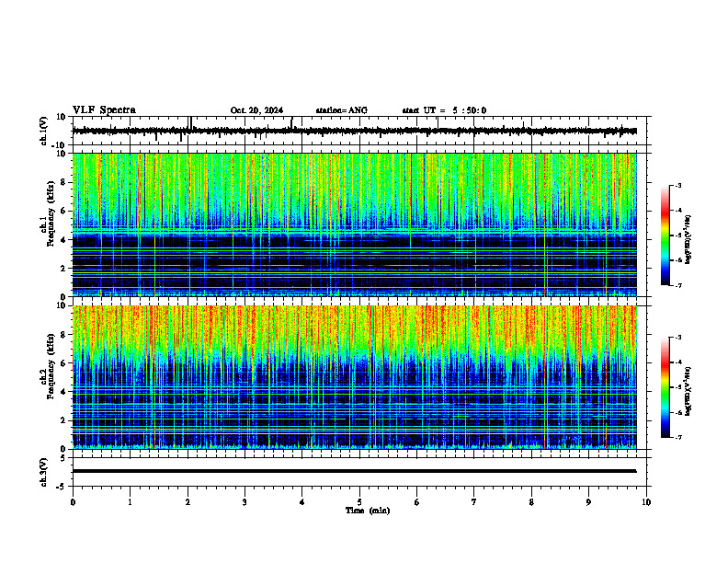
Task: Click the ch.2 spectrogram color scale bar
Action: (x=665, y=387)
